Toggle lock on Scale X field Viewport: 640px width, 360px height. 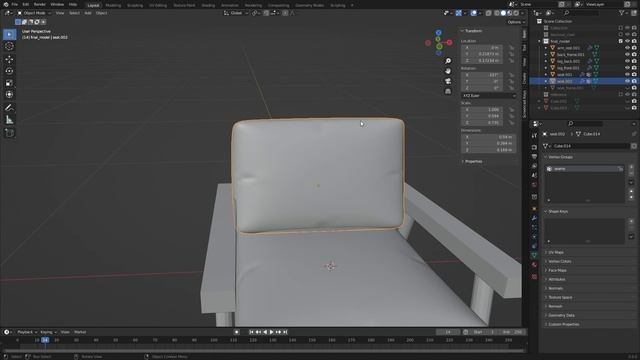(511, 110)
